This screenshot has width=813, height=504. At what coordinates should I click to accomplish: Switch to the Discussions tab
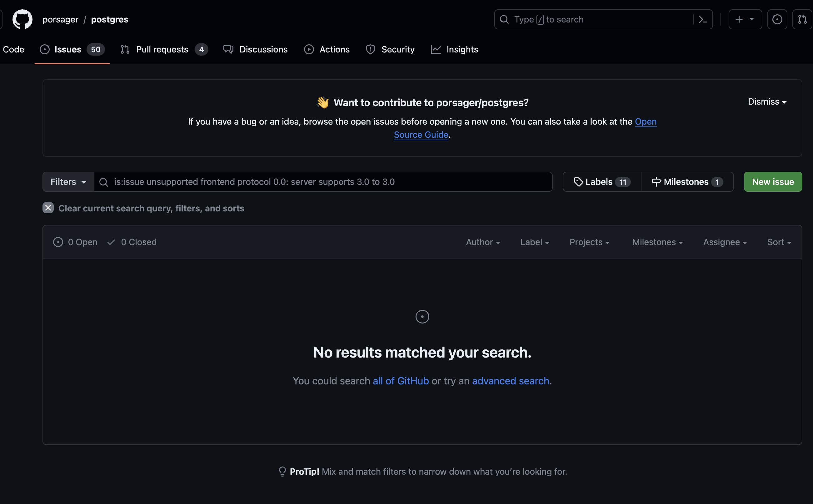tap(256, 49)
